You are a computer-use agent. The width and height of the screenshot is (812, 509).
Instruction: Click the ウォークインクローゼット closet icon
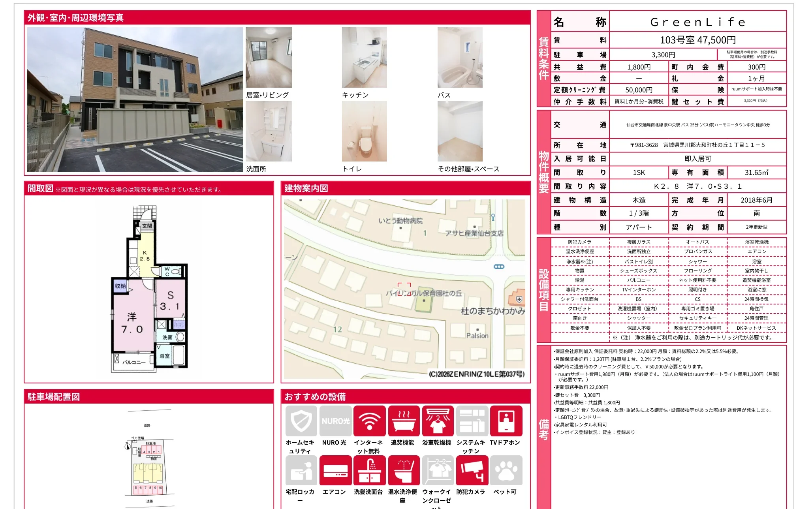438,470
